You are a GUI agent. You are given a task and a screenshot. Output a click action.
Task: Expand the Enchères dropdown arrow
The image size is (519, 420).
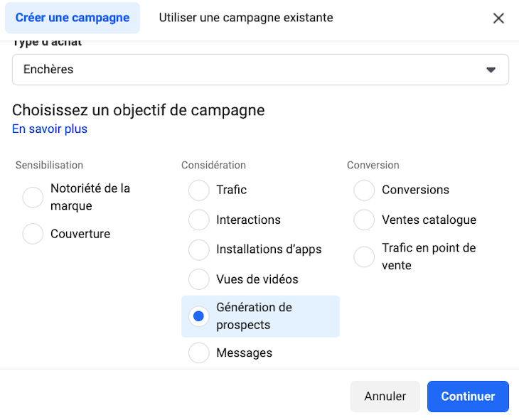490,70
